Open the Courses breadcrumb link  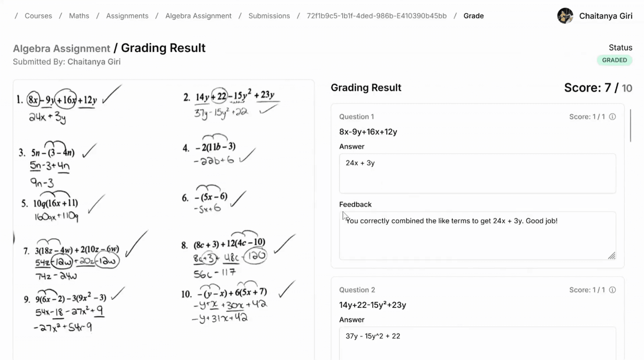pos(38,16)
